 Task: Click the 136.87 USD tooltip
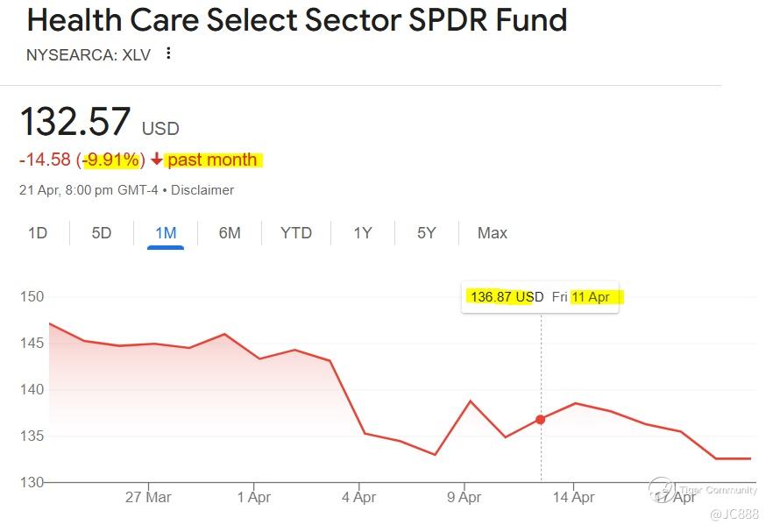[540, 297]
